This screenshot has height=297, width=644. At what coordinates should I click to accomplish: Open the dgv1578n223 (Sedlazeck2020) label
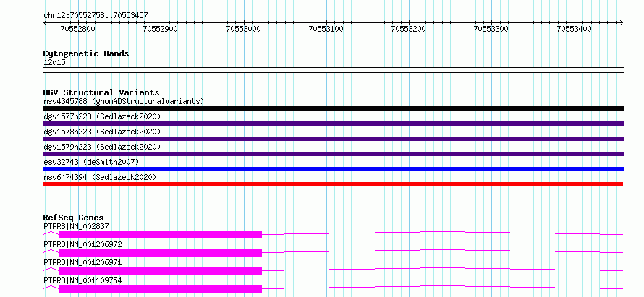[102, 132]
